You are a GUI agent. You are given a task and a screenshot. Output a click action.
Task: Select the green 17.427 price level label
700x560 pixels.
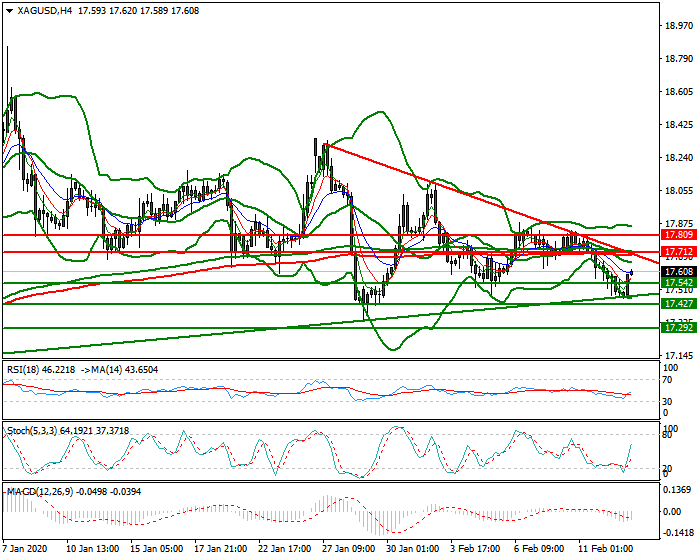point(679,304)
